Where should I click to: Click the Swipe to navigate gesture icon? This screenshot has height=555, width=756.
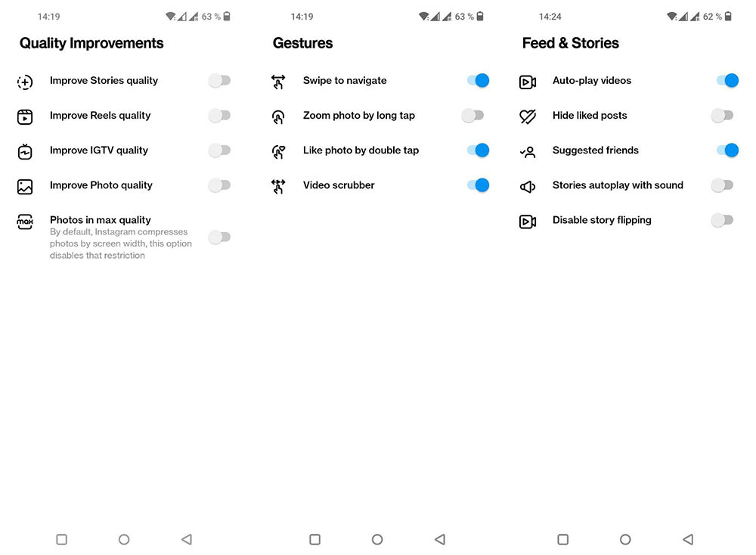click(278, 82)
